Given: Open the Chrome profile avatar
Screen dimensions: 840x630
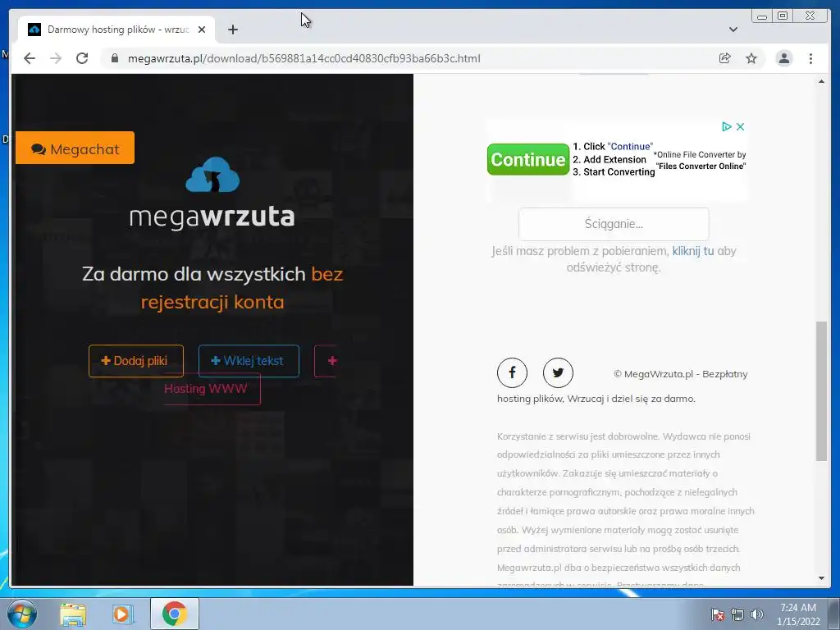Looking at the screenshot, I should click(783, 58).
